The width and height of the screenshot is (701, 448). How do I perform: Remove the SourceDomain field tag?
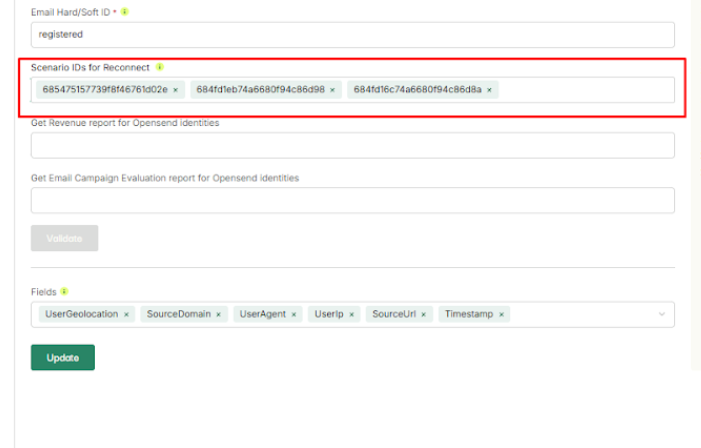coord(218,314)
